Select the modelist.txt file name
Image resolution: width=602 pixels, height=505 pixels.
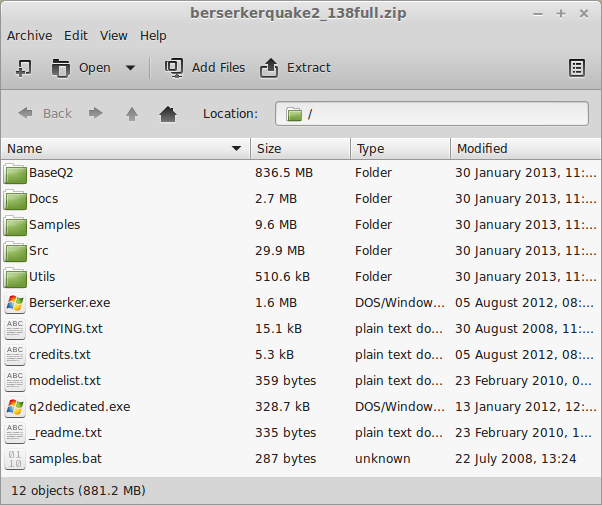click(x=65, y=381)
